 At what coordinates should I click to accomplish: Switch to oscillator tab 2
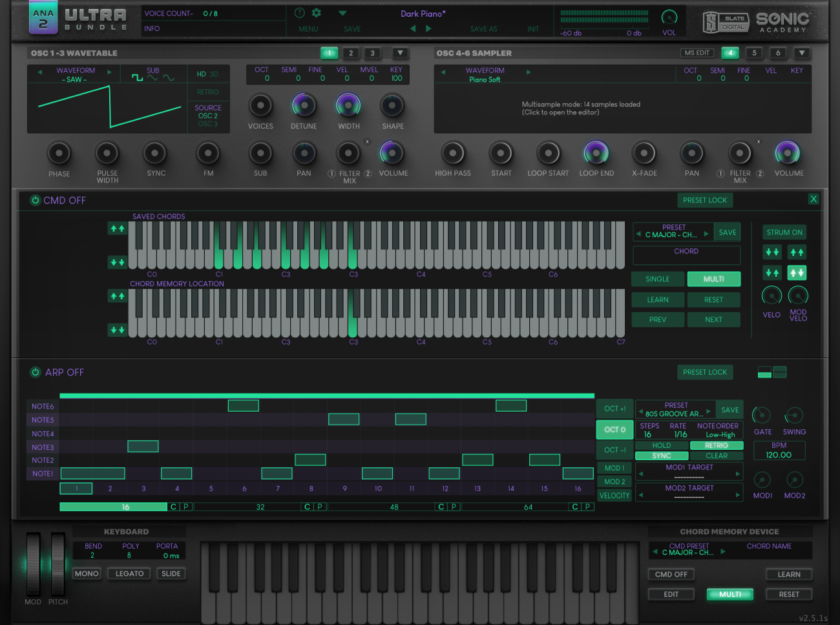[351, 53]
